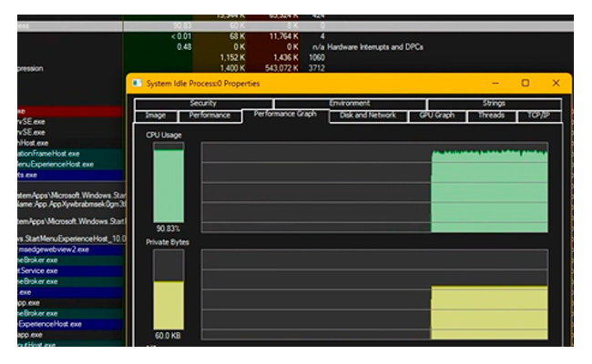
Task: Click the CPU Usage label
Action: point(164,135)
